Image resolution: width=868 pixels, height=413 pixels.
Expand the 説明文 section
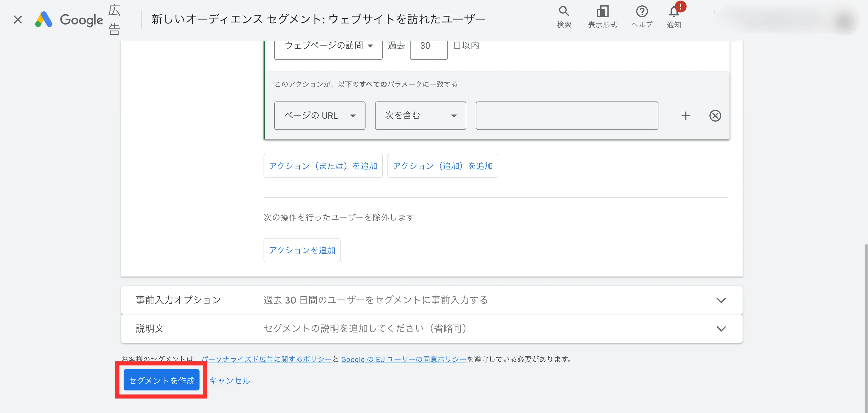point(721,329)
